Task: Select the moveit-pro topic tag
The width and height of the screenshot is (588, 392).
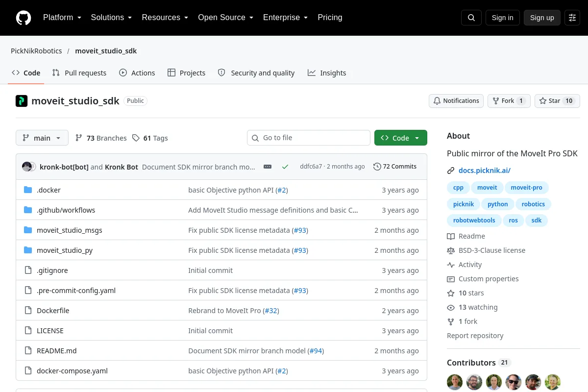Action: pos(527,188)
